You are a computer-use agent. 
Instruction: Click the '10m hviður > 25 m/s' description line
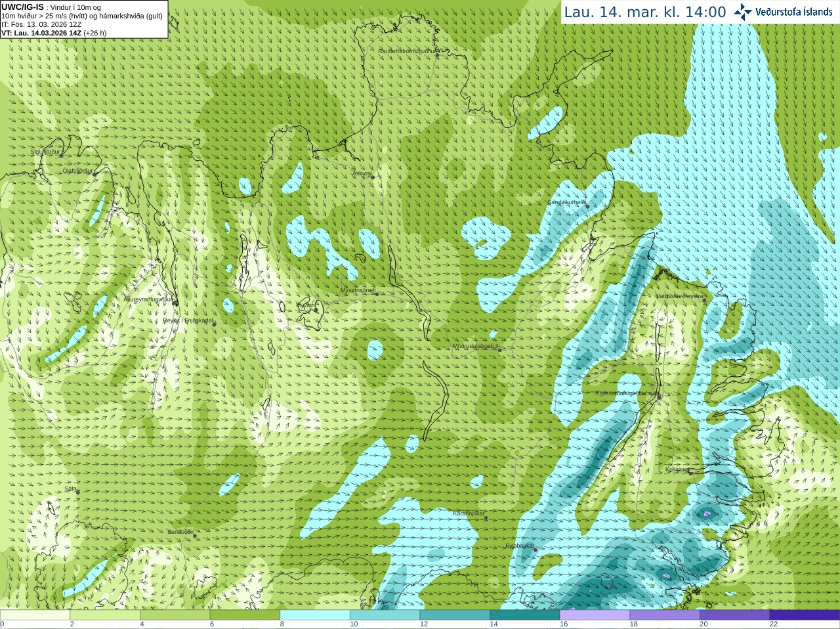pyautogui.click(x=82, y=16)
